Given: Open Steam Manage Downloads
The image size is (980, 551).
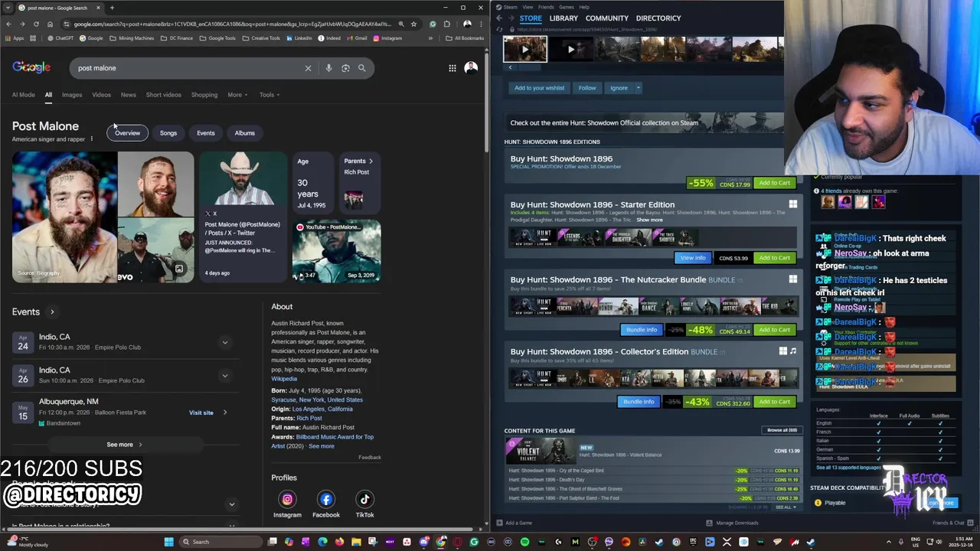Looking at the screenshot, I should click(x=732, y=523).
